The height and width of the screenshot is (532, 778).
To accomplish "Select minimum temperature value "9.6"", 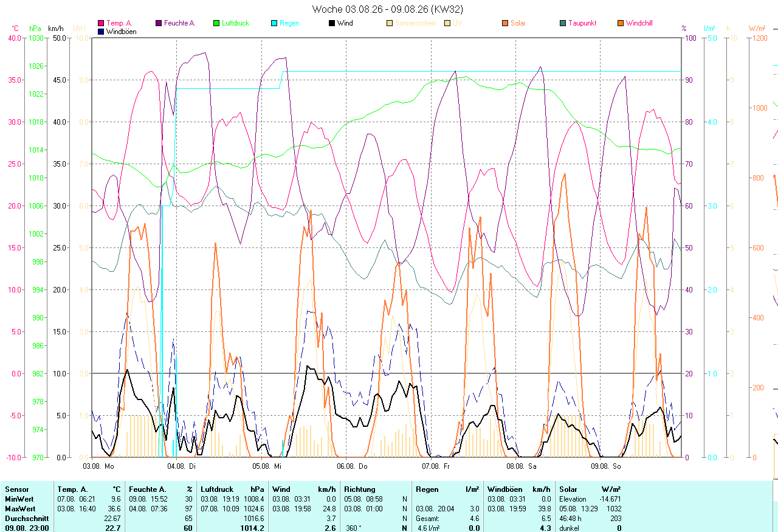I will (x=116, y=499).
